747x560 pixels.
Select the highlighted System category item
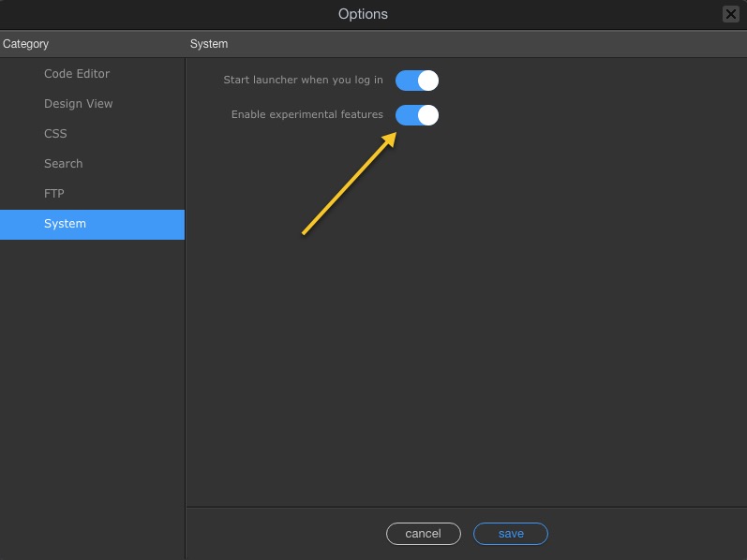(65, 224)
